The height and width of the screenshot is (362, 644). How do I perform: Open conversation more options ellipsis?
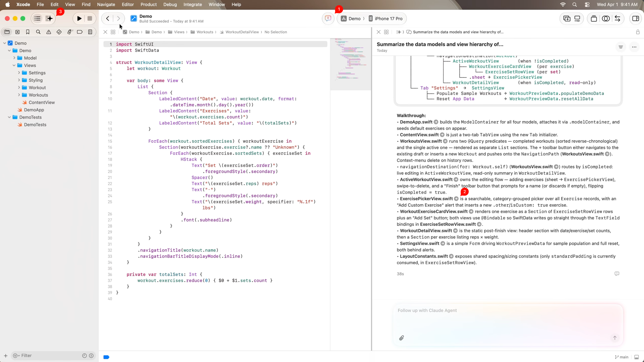[634, 47]
